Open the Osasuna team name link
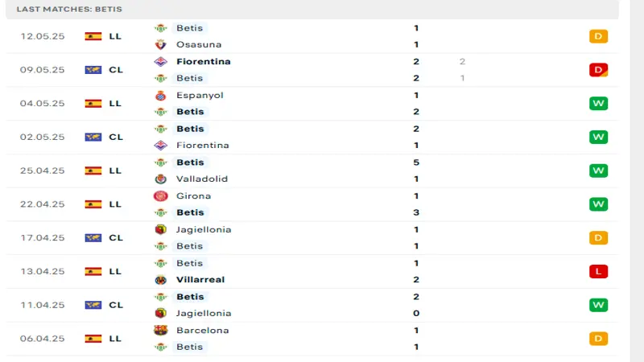 tap(199, 44)
